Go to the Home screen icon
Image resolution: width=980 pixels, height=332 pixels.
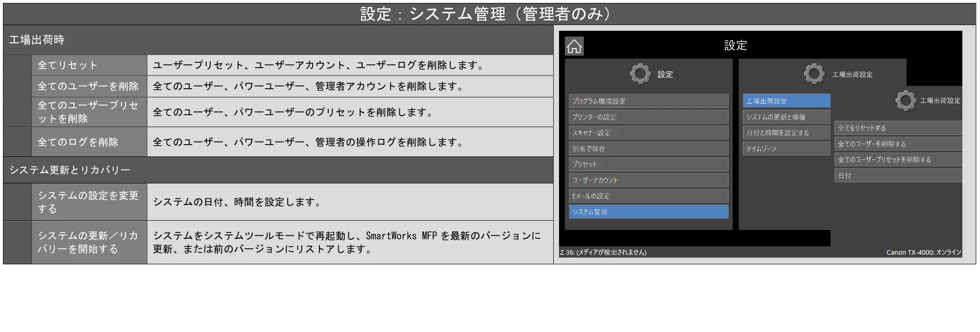pyautogui.click(x=574, y=46)
